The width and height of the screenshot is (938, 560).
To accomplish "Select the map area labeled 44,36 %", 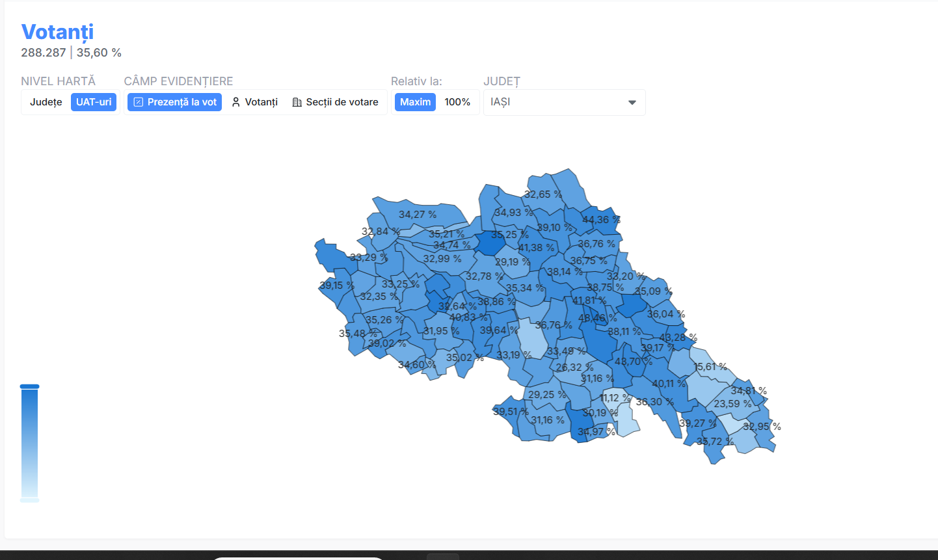I will (601, 220).
